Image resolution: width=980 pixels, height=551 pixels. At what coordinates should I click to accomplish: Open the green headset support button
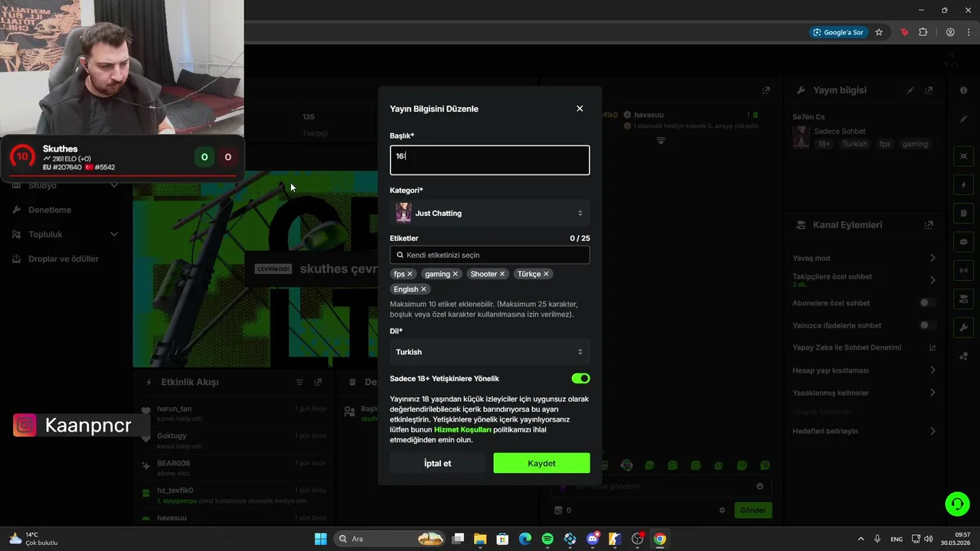tap(957, 504)
